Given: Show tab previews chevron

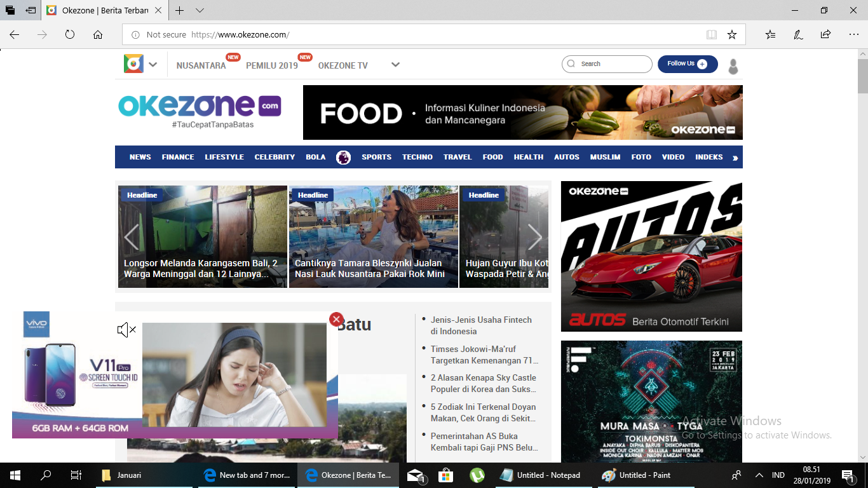Looking at the screenshot, I should point(200,11).
